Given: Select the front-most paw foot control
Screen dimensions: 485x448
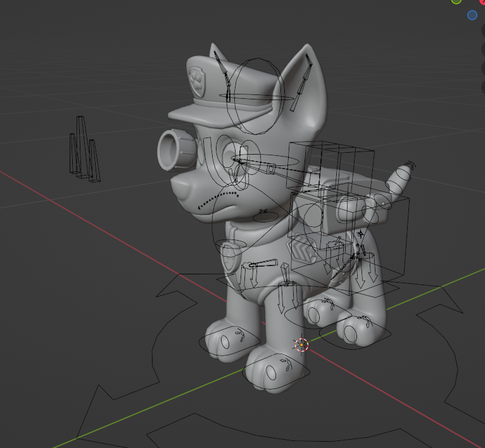Looking at the screenshot, I should coord(276,371).
